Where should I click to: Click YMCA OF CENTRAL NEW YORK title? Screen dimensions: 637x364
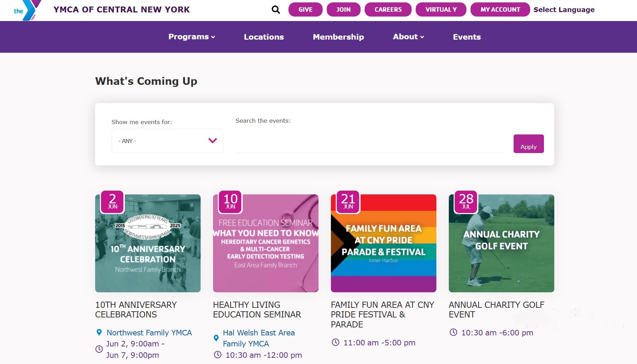coord(122,10)
